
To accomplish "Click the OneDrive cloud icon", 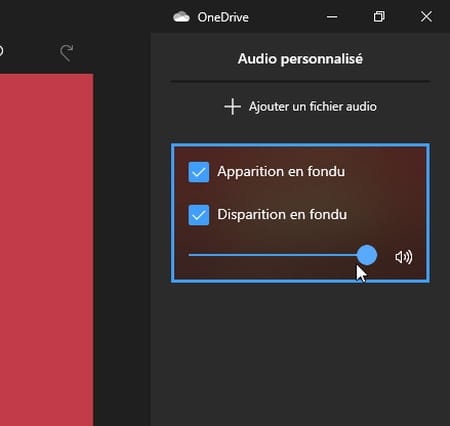I will click(181, 17).
